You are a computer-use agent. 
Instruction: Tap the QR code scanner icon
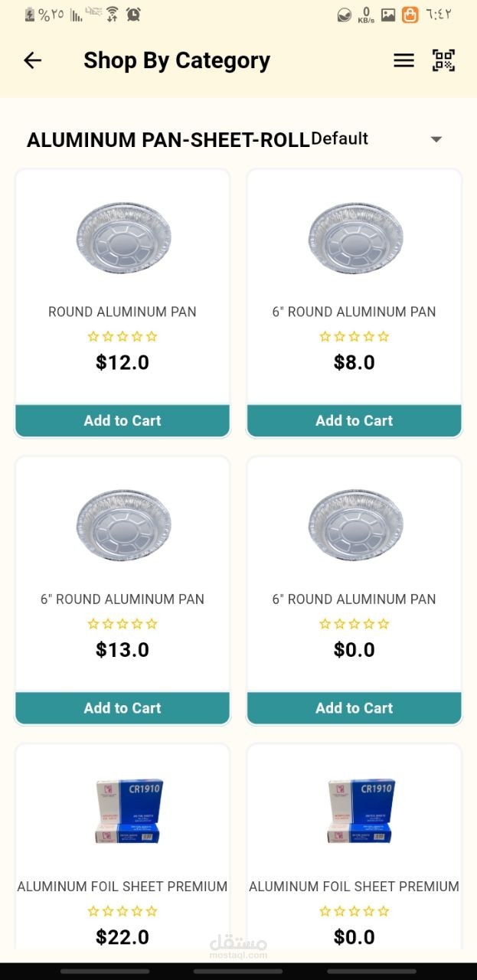[443, 60]
